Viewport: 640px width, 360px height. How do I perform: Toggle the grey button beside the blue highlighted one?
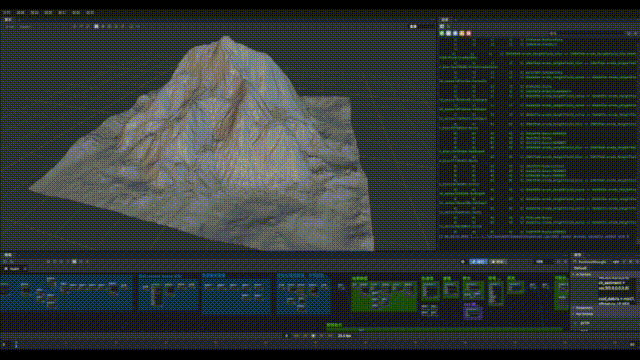498,262
